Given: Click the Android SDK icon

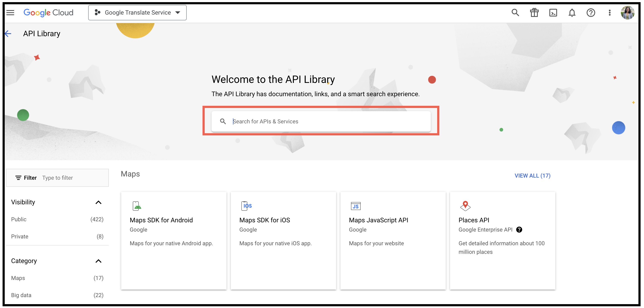Looking at the screenshot, I should click(137, 206).
